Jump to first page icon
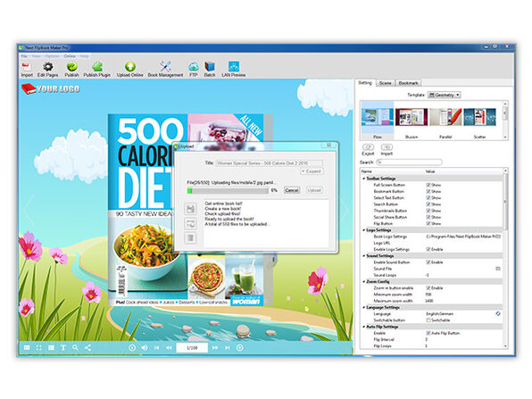Image resolution: width=532 pixels, height=399 pixels. pyautogui.click(x=156, y=347)
